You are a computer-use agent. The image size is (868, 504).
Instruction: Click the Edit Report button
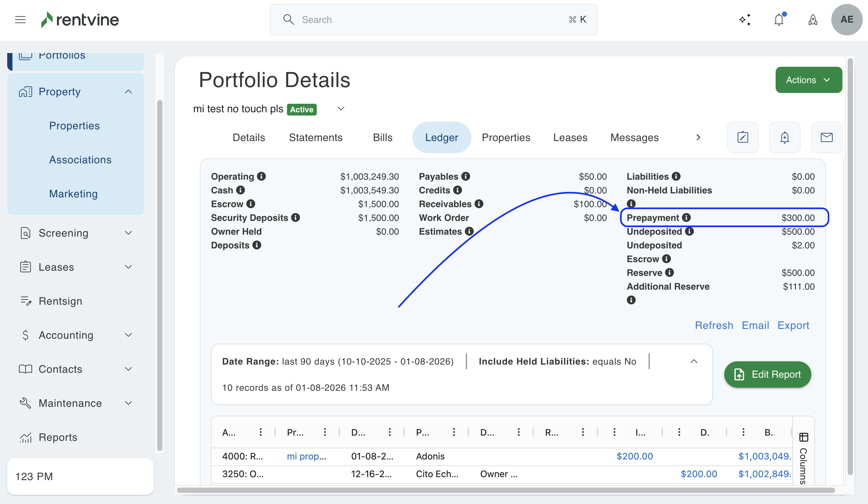click(x=767, y=374)
